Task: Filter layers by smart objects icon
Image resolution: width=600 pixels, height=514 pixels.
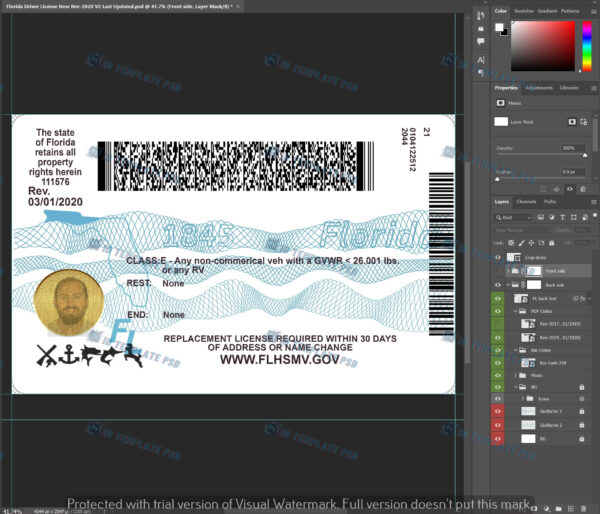Action: pyautogui.click(x=585, y=217)
